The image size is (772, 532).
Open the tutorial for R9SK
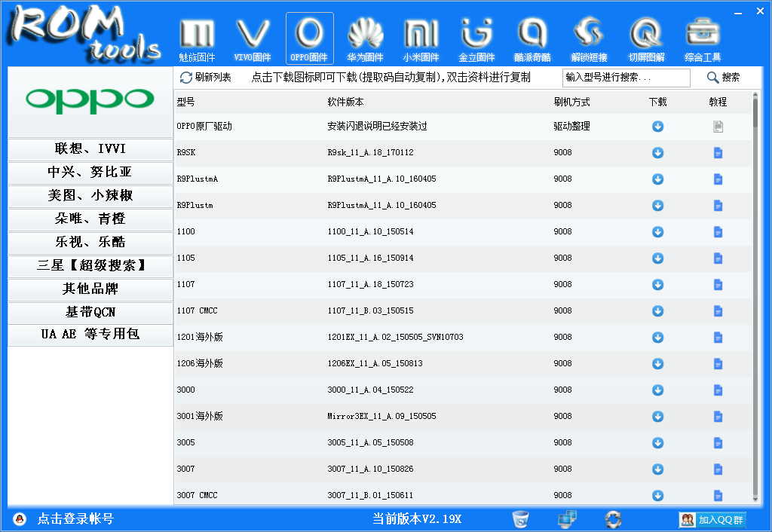tap(718, 153)
